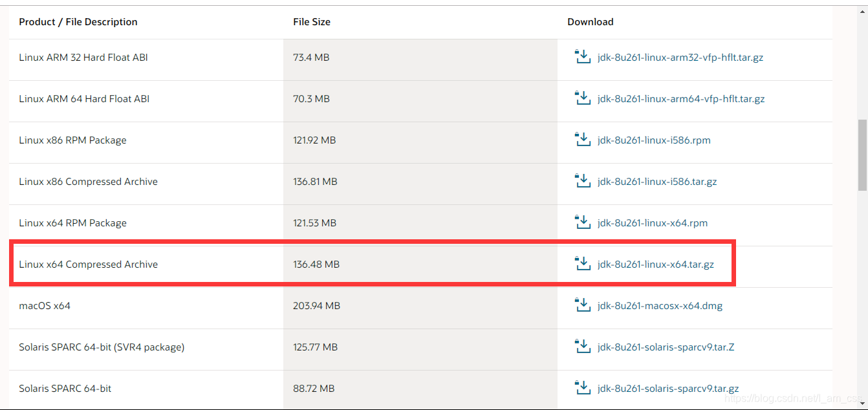Screen dimensions: 868x410
Task: Click download icon beside jdk-8u261-linux-x64.rpm
Action: point(583,222)
